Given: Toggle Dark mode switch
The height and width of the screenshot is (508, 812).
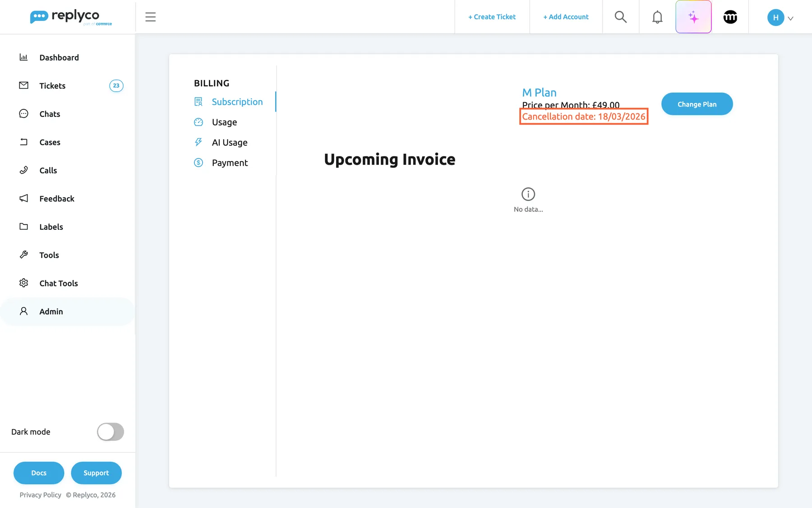Looking at the screenshot, I should click(111, 432).
